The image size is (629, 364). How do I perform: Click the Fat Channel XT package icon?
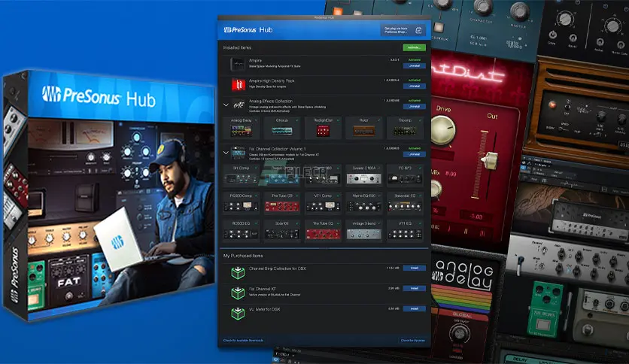click(x=238, y=291)
